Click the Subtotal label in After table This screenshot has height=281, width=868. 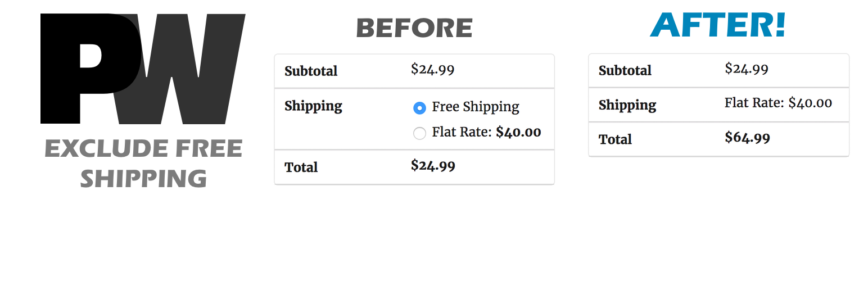[625, 71]
